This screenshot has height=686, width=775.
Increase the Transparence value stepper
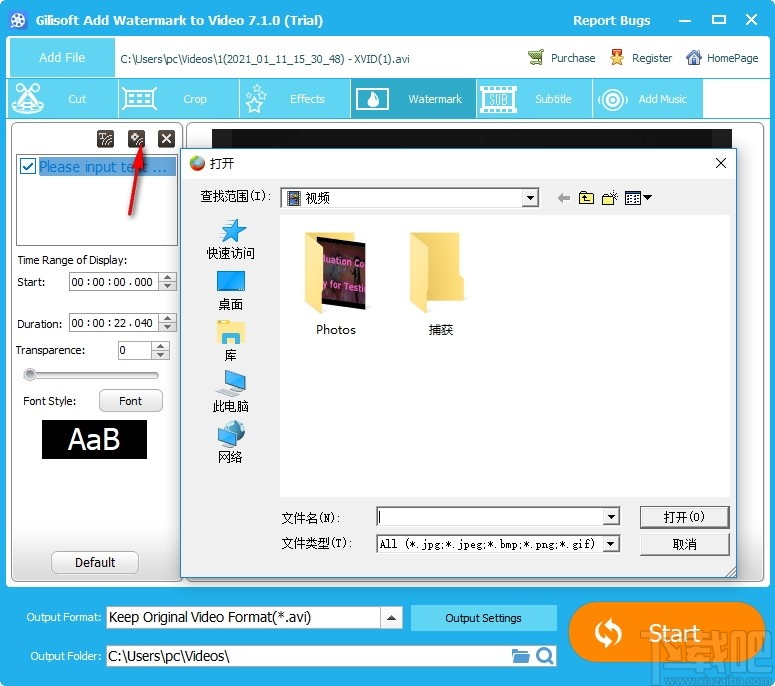[x=160, y=346]
